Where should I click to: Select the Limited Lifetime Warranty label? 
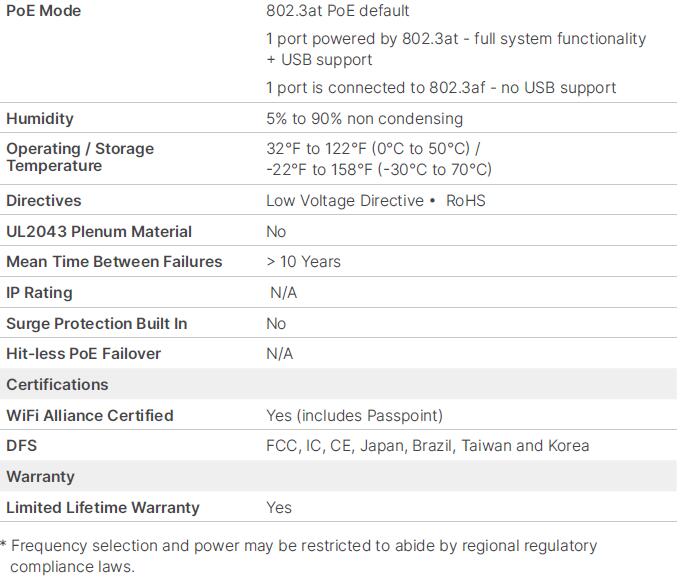[x=103, y=508]
